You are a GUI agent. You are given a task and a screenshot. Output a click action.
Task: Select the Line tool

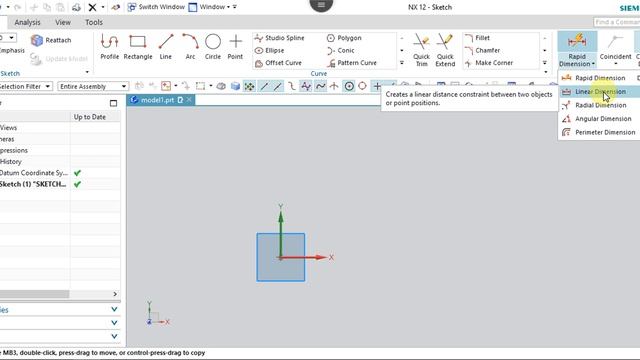coord(166,47)
